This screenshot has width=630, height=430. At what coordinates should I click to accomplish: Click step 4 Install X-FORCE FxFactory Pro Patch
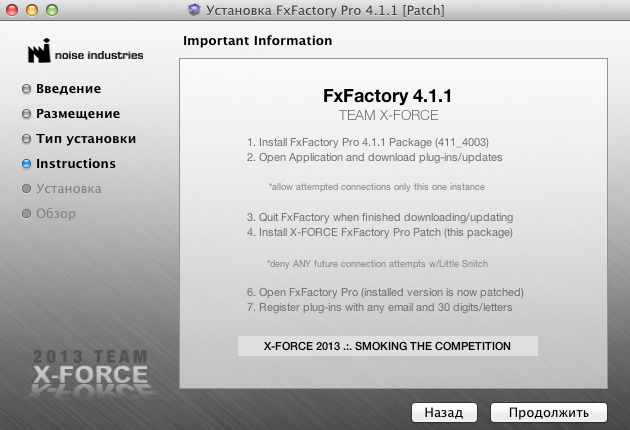[x=380, y=232]
